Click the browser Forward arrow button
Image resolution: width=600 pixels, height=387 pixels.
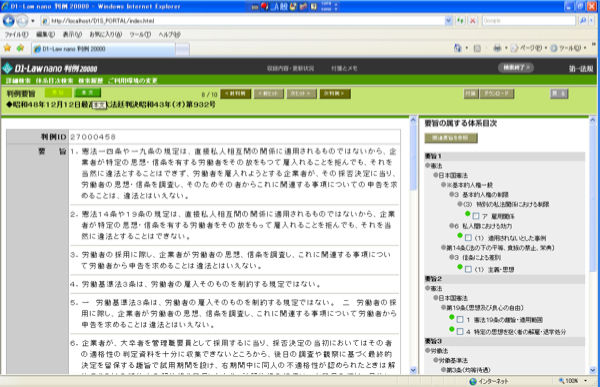[22, 21]
